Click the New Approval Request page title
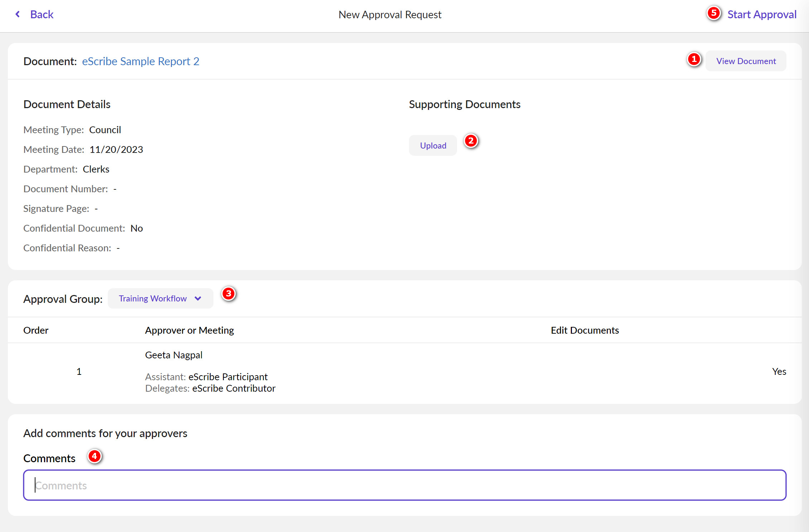The height and width of the screenshot is (532, 809). (x=390, y=14)
